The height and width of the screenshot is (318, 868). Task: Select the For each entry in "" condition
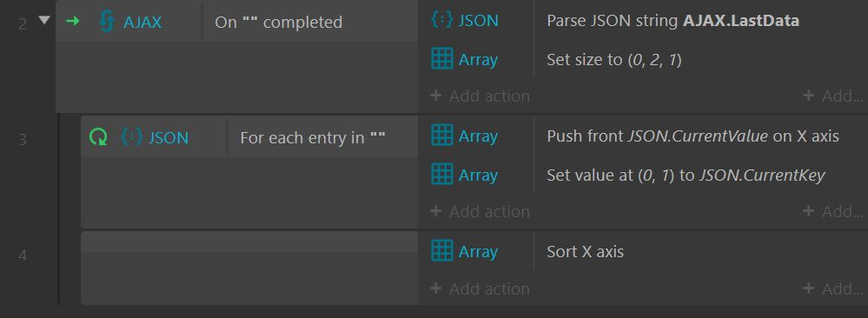tap(312, 137)
